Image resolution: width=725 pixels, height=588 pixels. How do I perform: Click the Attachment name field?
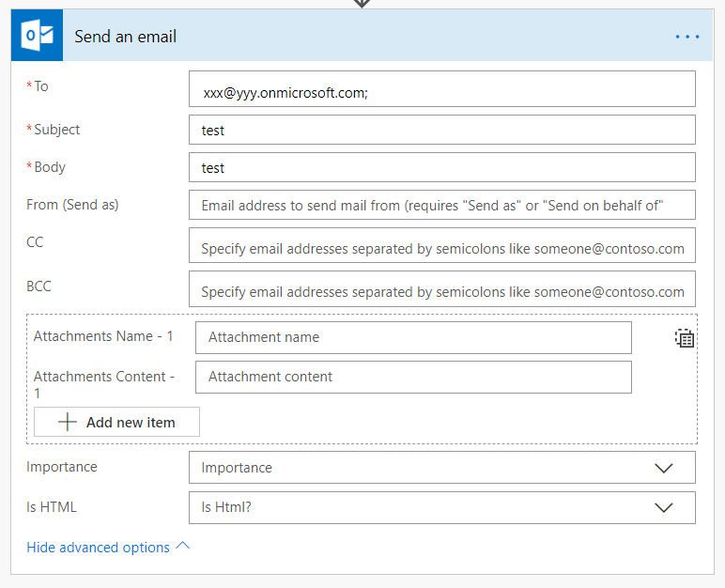(413, 338)
